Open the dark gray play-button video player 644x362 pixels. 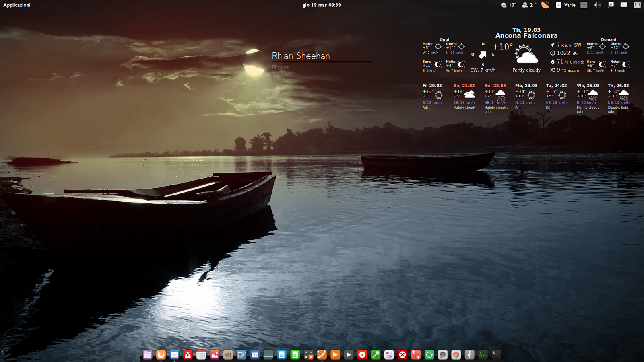pyautogui.click(x=349, y=354)
